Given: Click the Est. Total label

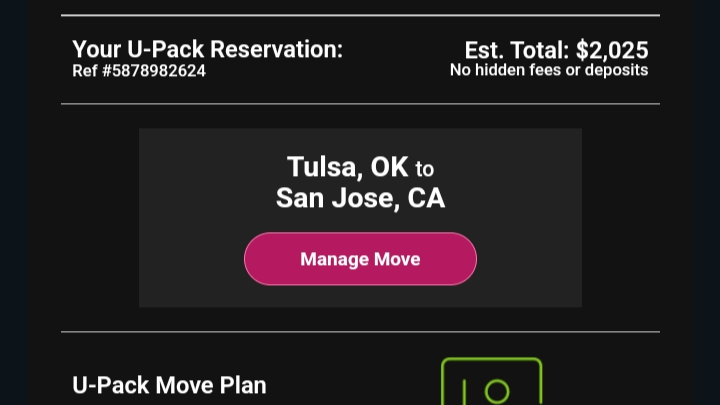Looking at the screenshot, I should [x=517, y=50].
